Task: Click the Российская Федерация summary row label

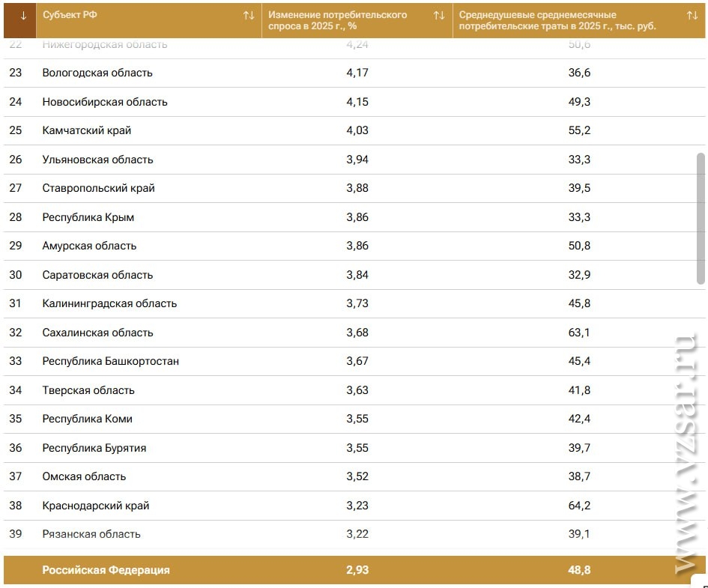Action: tap(106, 570)
